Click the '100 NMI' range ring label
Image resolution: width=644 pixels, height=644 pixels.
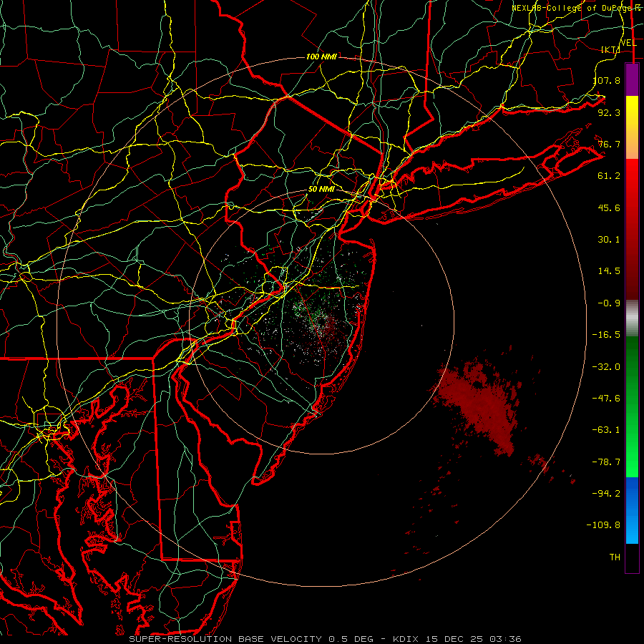tap(321, 57)
